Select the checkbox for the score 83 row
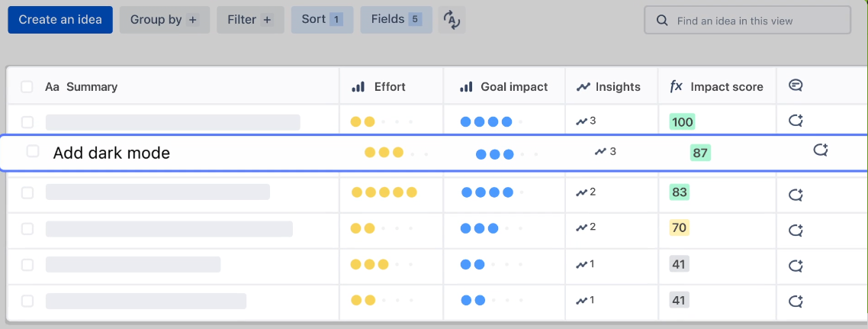Image resolution: width=868 pixels, height=329 pixels. 27,192
